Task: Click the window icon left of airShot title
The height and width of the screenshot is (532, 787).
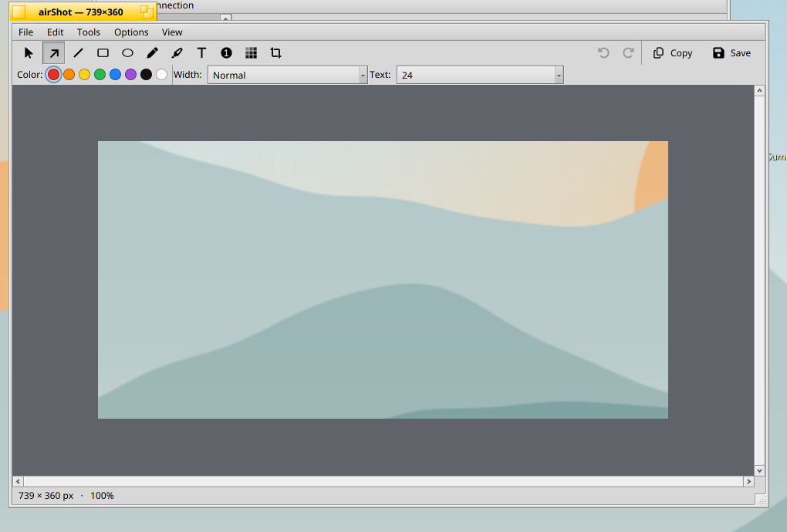Action: 19,12
